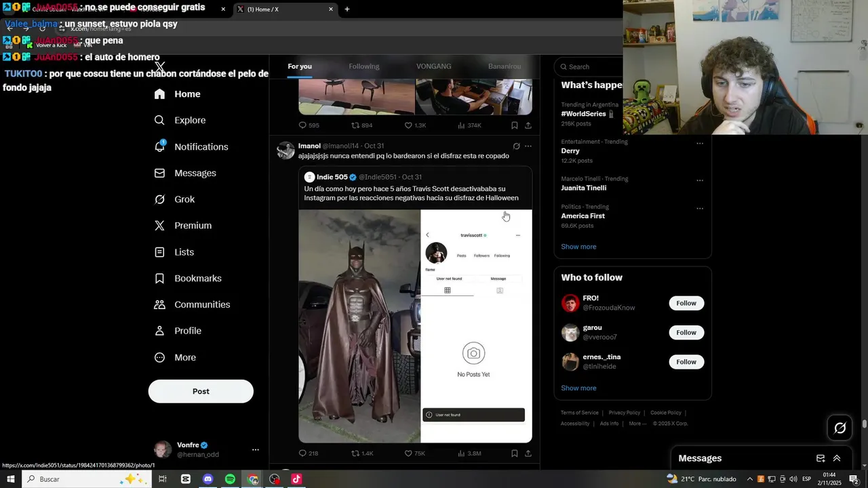The height and width of the screenshot is (488, 868).
Task: Open Home in the X sidebar
Action: 177,94
